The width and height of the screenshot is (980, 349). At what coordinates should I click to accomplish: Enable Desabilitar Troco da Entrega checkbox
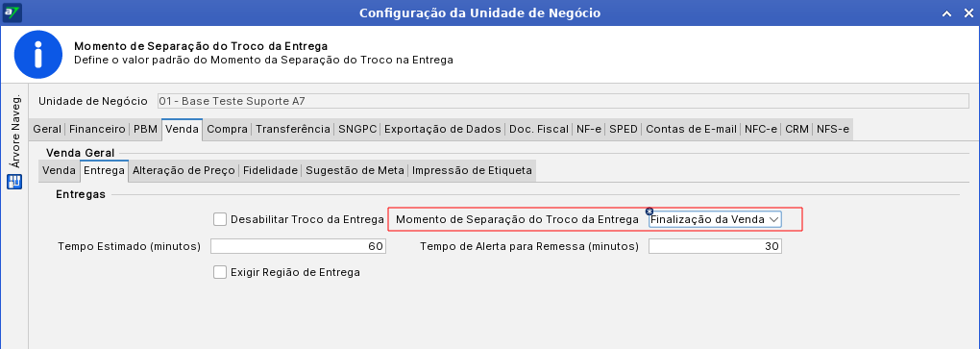coord(219,219)
